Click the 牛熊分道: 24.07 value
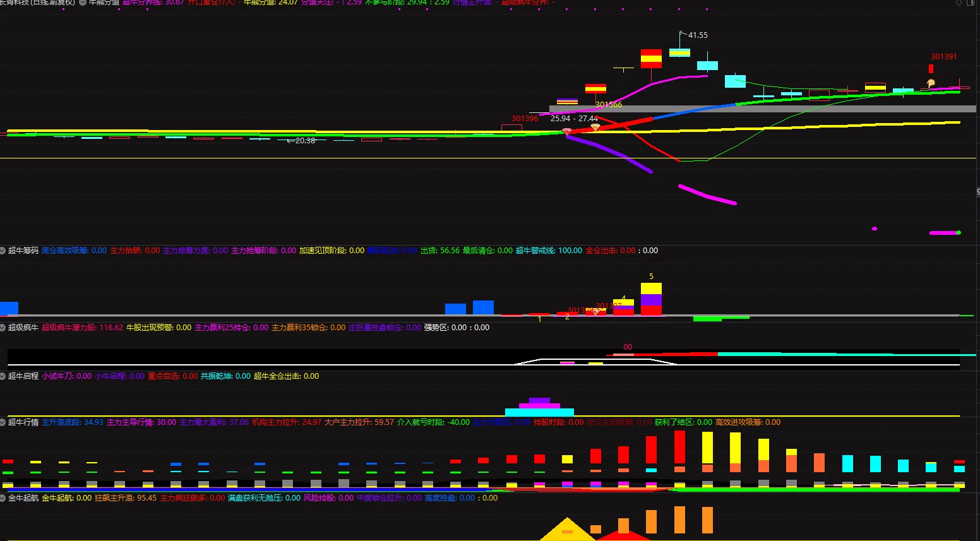Screen dimensions: 980x541 (271, 3)
